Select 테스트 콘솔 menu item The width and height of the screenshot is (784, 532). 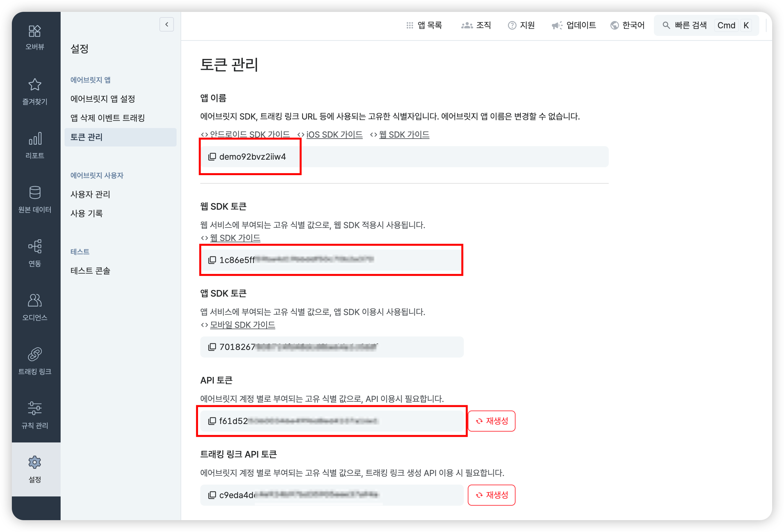[x=90, y=271]
